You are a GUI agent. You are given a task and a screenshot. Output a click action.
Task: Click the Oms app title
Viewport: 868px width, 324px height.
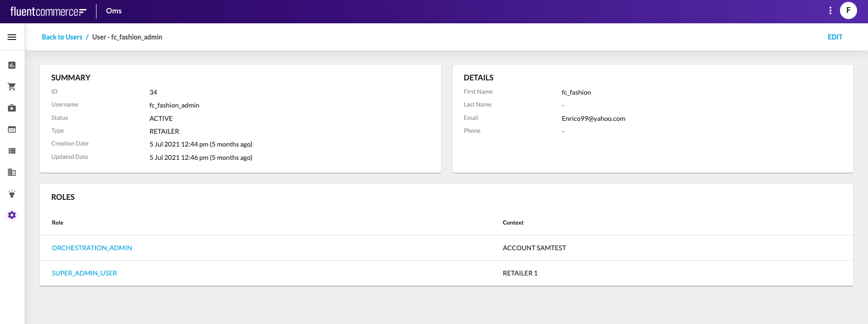pyautogui.click(x=114, y=11)
